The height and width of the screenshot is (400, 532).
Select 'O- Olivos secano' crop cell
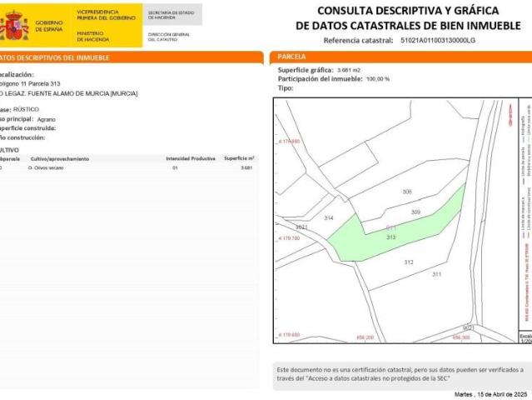click(x=46, y=167)
